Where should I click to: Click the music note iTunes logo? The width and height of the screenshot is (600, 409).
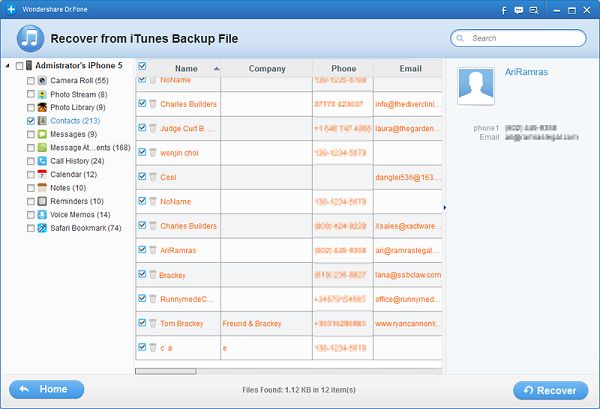[x=30, y=38]
